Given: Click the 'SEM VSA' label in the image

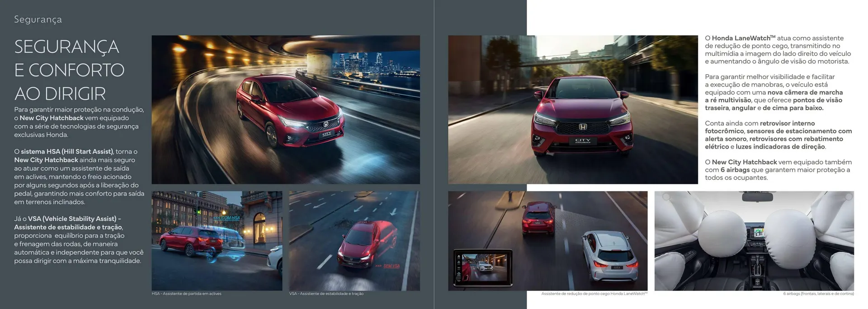Looking at the screenshot, I should [x=387, y=266].
